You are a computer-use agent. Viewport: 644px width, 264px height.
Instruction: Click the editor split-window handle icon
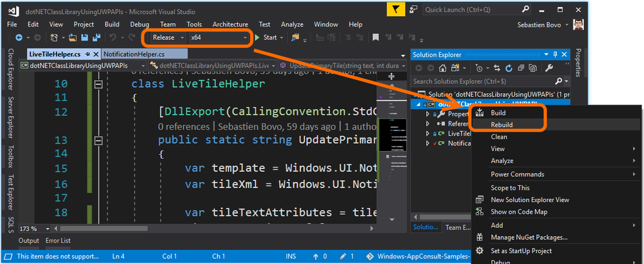(x=391, y=76)
